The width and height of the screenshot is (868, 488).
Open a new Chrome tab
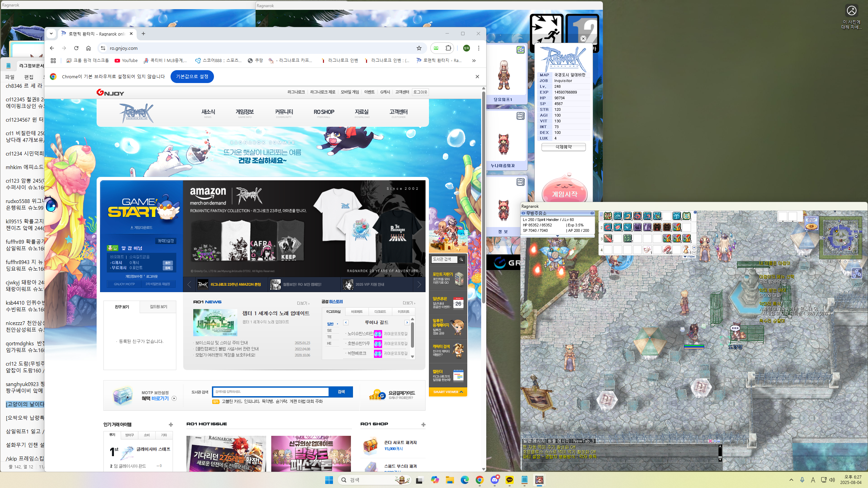143,34
